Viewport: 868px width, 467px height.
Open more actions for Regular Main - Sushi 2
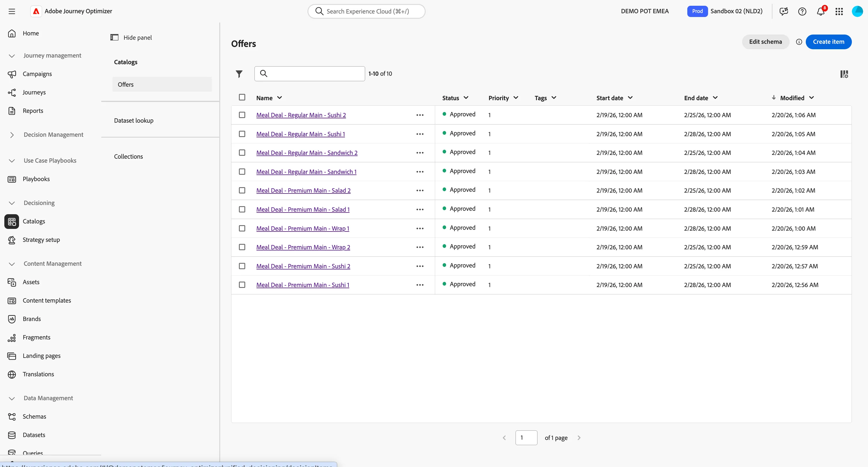(x=420, y=115)
